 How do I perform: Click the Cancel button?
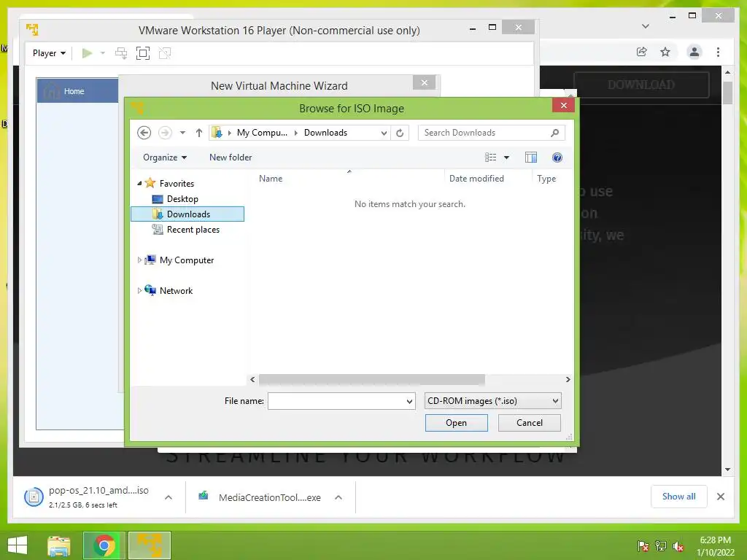coord(530,423)
